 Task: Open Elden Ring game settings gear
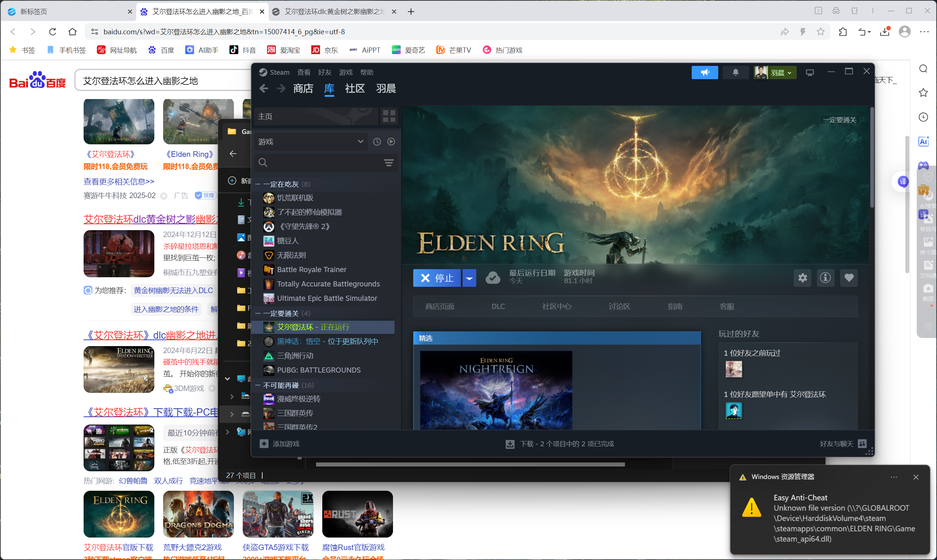(x=802, y=278)
